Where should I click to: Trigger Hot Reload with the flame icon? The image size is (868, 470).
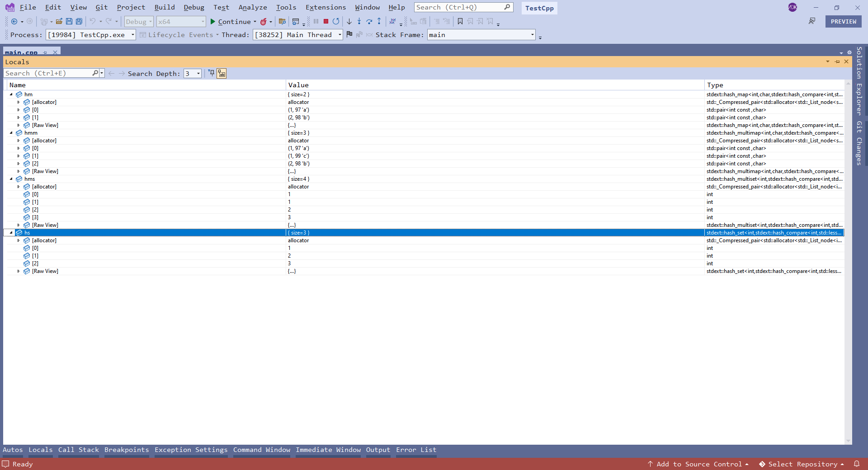coord(265,21)
